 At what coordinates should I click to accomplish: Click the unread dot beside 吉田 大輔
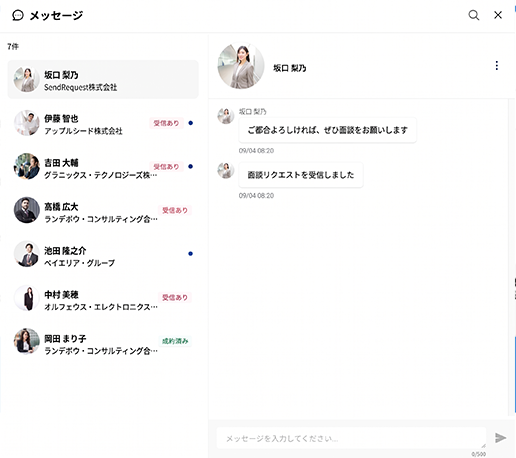point(191,166)
